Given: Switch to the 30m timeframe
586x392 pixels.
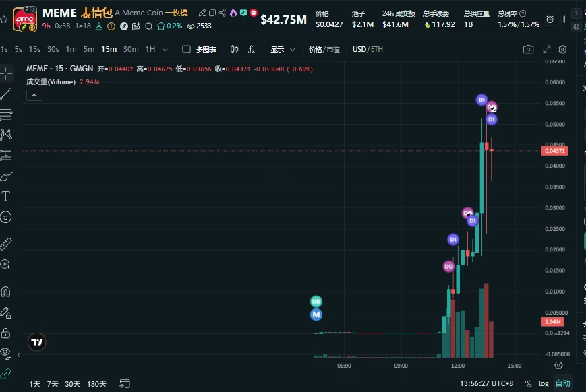Looking at the screenshot, I should [x=131, y=49].
